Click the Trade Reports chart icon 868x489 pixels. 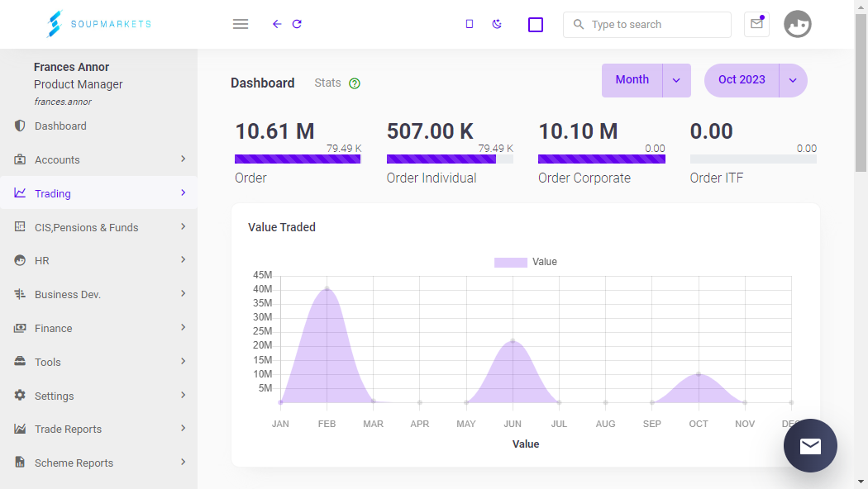click(x=20, y=429)
